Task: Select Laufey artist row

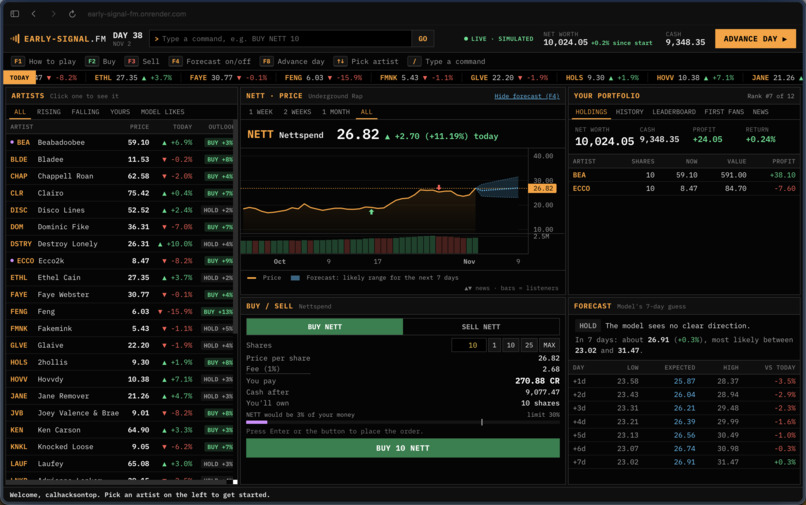Action: coord(121,463)
